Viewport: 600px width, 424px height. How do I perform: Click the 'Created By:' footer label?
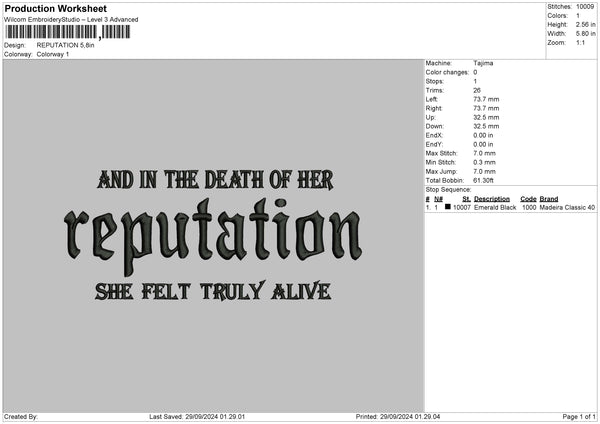point(21,417)
